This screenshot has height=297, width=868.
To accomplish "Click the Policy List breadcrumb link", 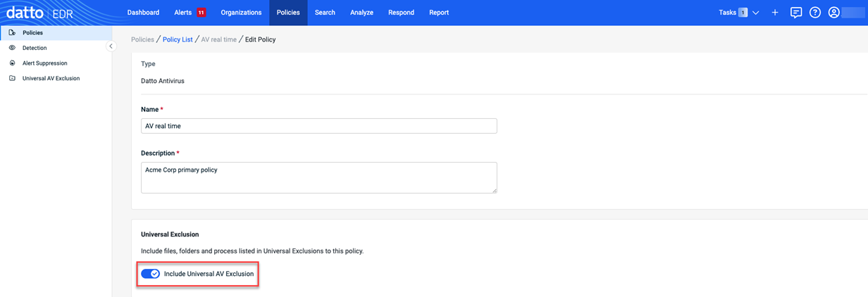I will (x=178, y=39).
